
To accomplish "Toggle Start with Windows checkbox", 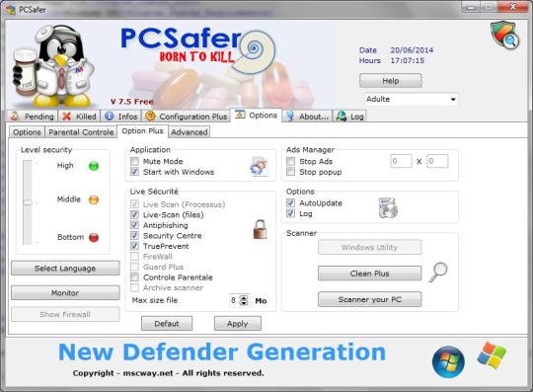I will coord(134,172).
